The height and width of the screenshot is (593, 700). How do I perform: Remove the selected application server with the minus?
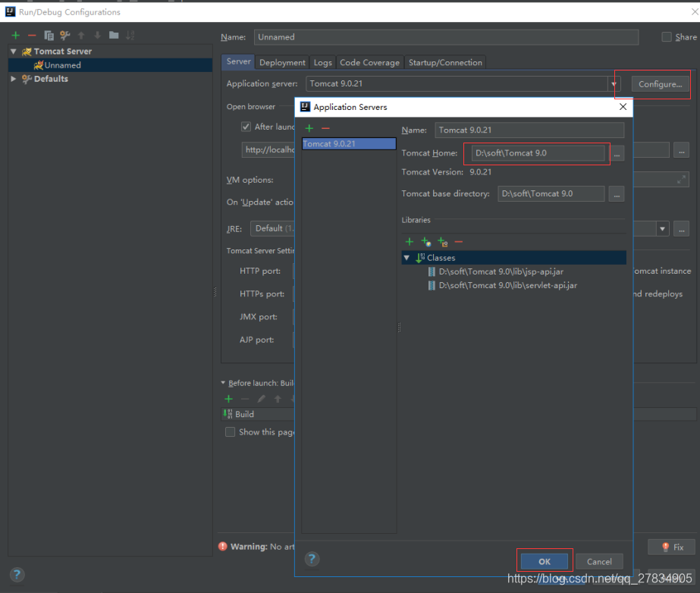pos(325,128)
